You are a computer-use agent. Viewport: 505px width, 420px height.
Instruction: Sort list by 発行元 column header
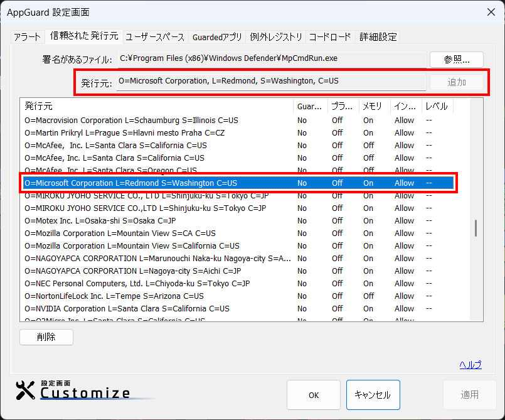point(157,106)
